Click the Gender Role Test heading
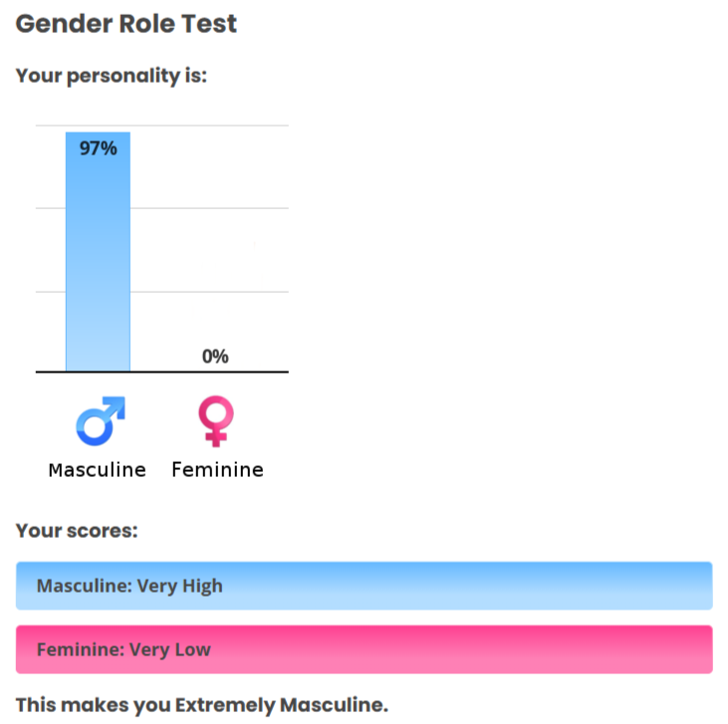Image resolution: width=728 pixels, height=724 pixels. (x=126, y=24)
